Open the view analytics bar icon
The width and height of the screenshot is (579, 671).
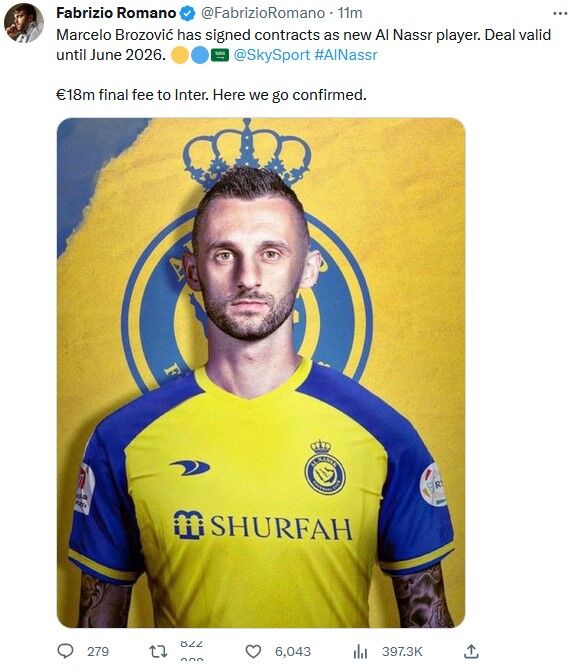pyautogui.click(x=360, y=651)
